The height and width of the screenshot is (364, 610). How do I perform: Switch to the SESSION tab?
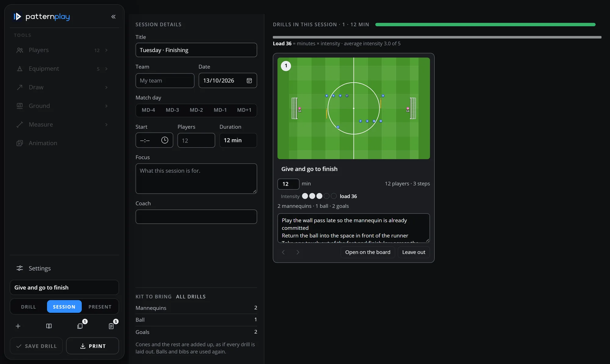point(64,307)
